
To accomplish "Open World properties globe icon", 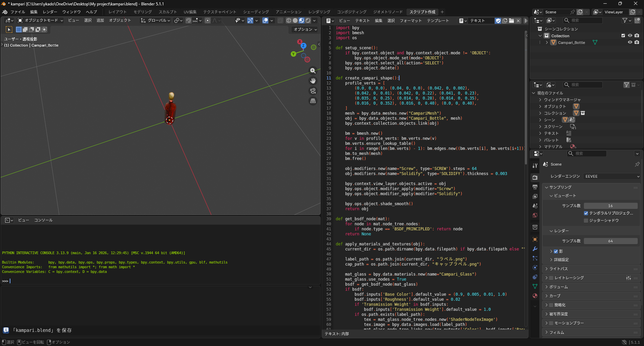I will pyautogui.click(x=535, y=215).
